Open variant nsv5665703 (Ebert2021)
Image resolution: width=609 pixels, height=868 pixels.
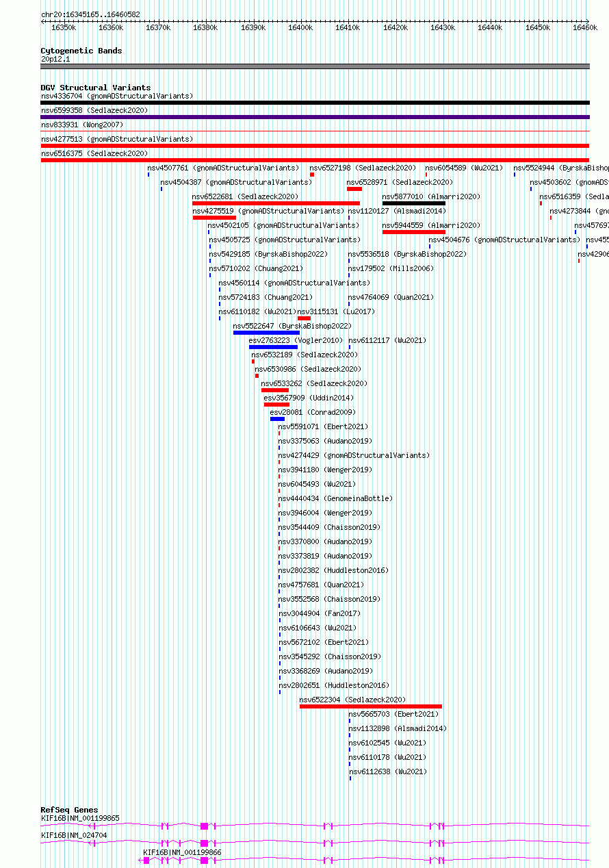pos(393,714)
